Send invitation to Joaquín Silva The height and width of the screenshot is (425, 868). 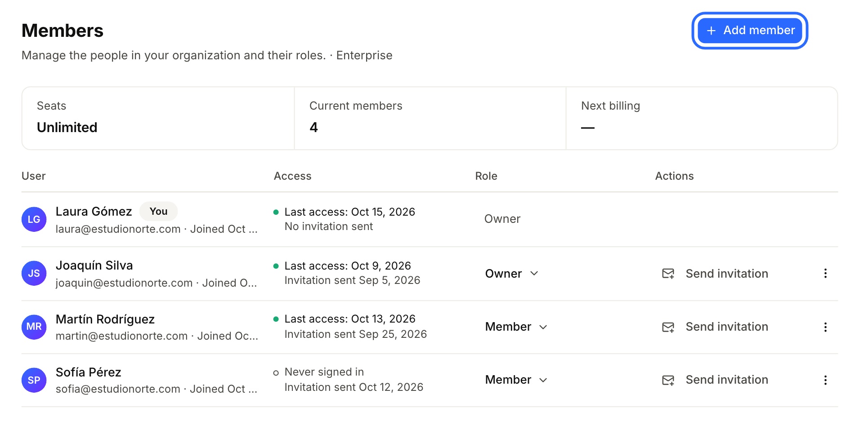point(715,274)
